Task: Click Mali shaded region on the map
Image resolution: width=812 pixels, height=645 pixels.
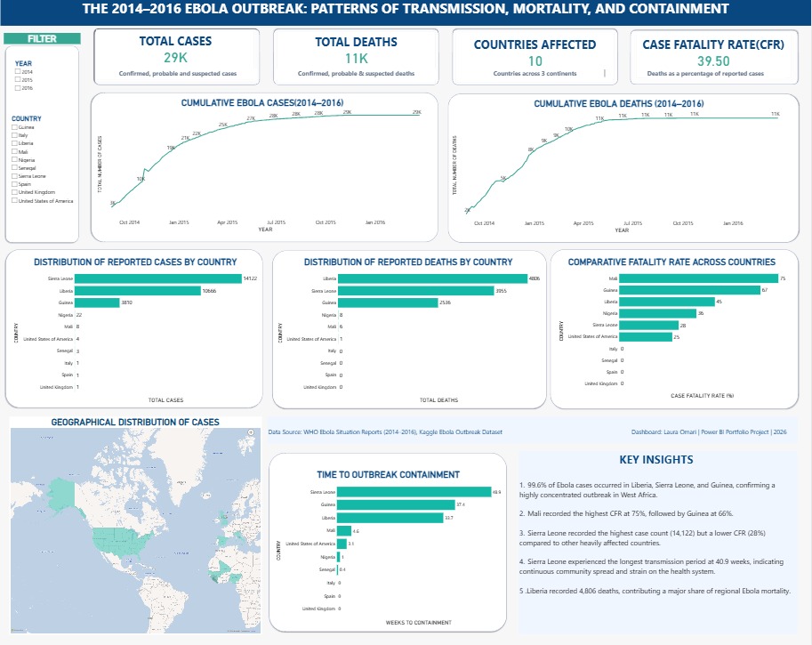Action: (x=224, y=568)
